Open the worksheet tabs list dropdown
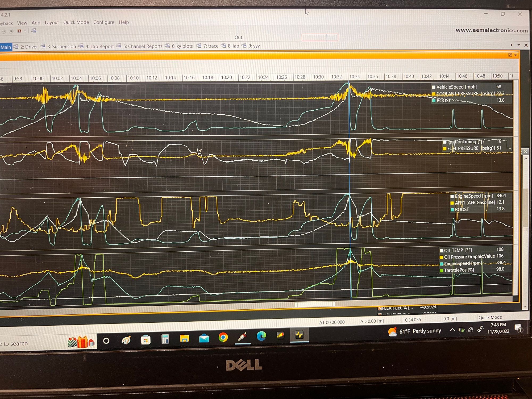 [x=518, y=45]
